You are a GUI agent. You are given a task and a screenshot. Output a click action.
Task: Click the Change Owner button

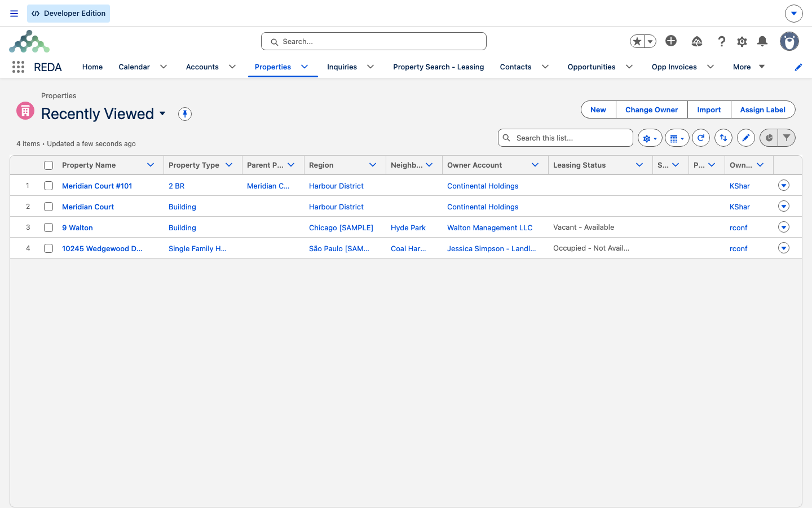[x=652, y=110]
